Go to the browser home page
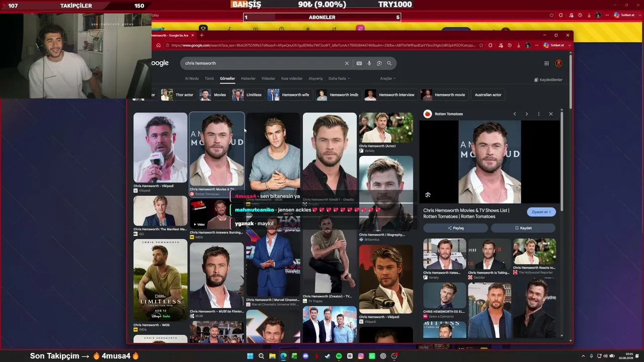644x362 pixels. pos(158,45)
